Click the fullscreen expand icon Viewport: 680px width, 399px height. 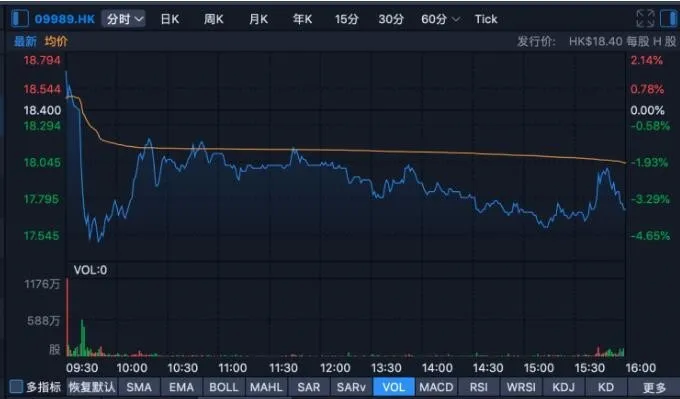pos(645,19)
